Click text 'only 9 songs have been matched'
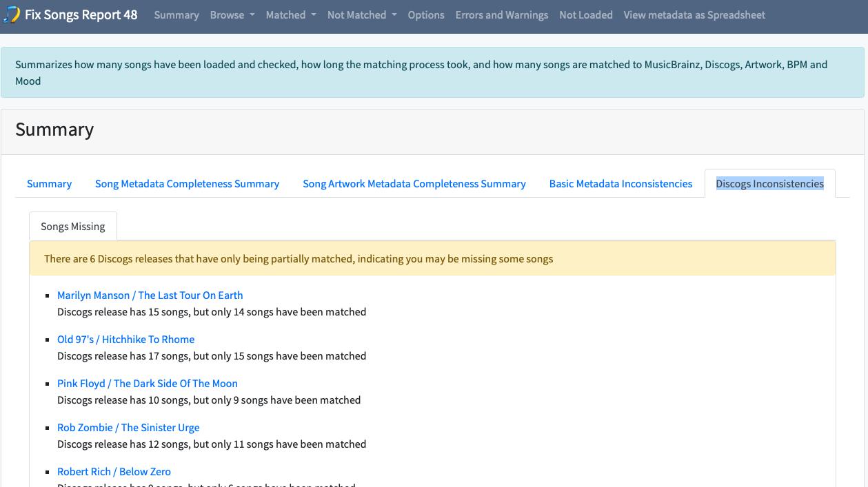 285,400
